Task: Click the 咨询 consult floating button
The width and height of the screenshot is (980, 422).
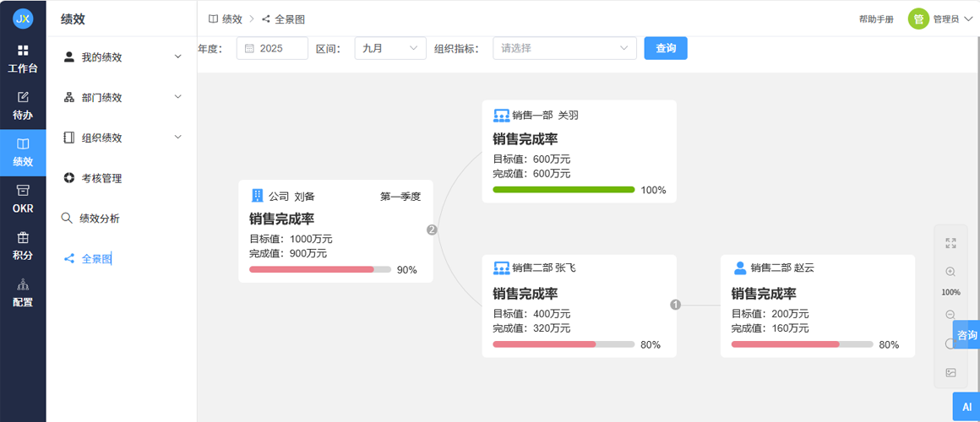Action: click(x=966, y=334)
